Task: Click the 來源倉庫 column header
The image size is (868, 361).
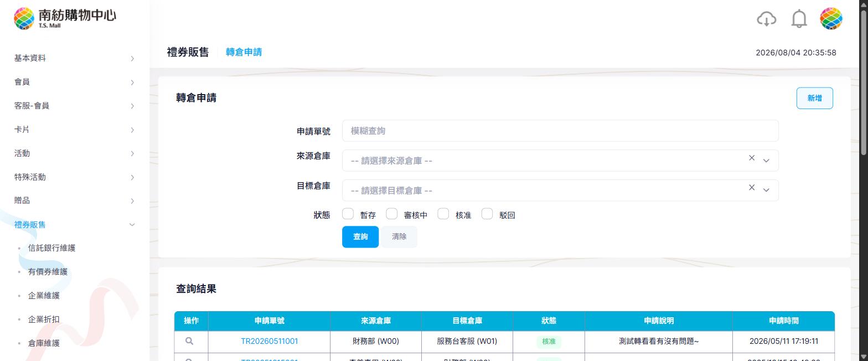Action: pyautogui.click(x=375, y=321)
